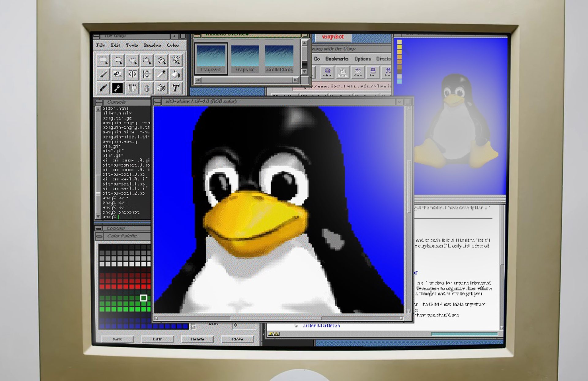Select the vertical Flip tool

point(147,74)
